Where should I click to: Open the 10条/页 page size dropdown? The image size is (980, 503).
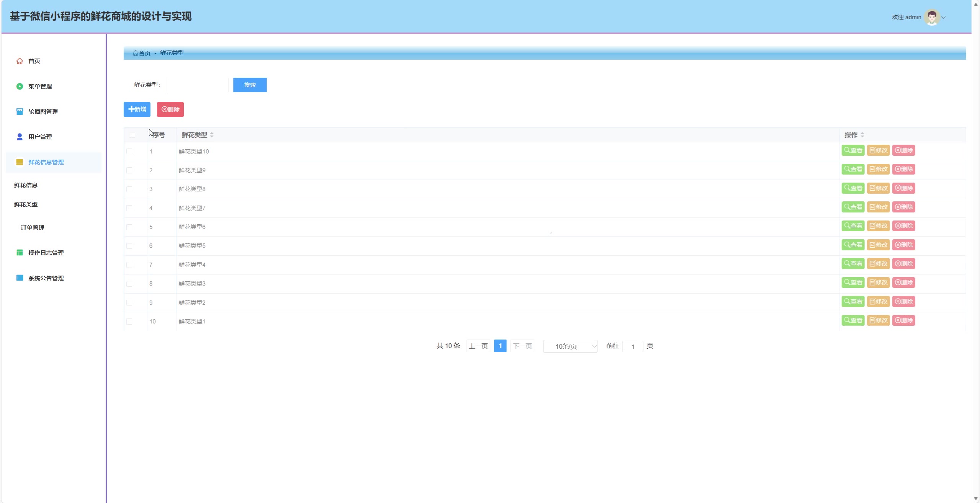click(x=570, y=346)
